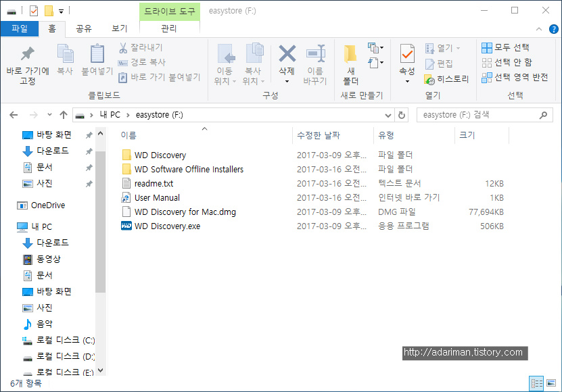Screen dimensions: 562x392
Task: Click Select all (모두 선택)
Action: point(505,47)
